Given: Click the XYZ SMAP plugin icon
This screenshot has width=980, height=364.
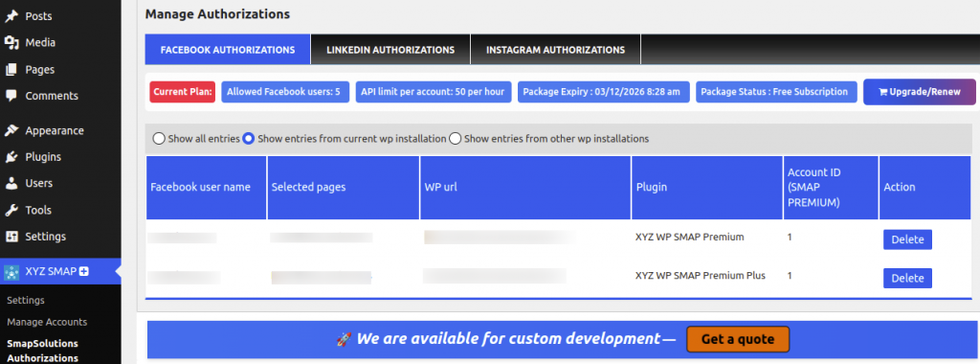Looking at the screenshot, I should (x=11, y=271).
